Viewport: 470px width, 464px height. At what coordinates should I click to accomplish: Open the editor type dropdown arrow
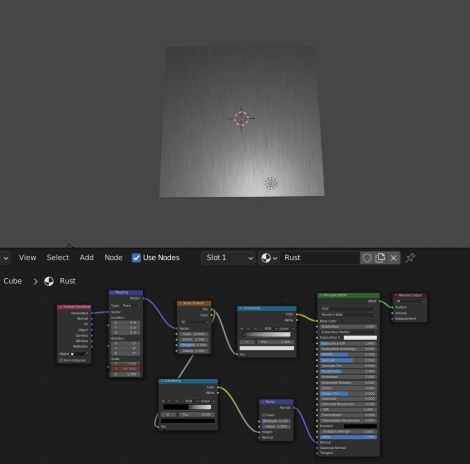[x=6, y=258]
